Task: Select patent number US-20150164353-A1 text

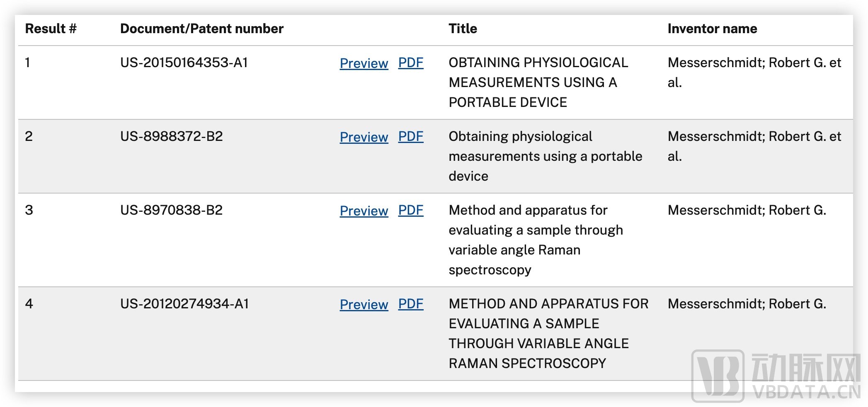Action: [184, 63]
